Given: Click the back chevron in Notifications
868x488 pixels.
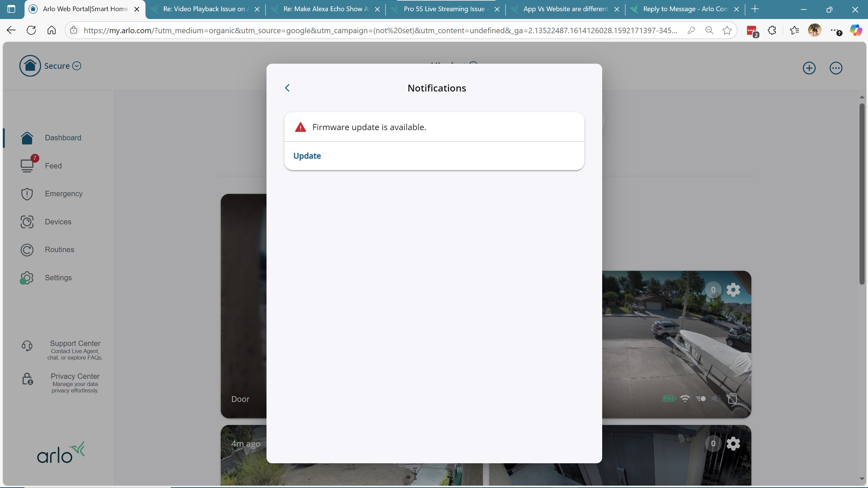Looking at the screenshot, I should click(x=287, y=88).
